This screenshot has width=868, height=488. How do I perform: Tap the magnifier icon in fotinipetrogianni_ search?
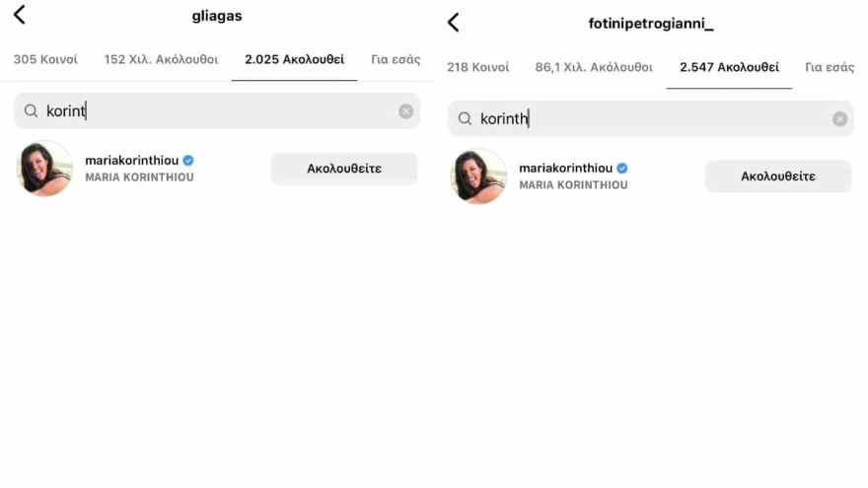[465, 119]
